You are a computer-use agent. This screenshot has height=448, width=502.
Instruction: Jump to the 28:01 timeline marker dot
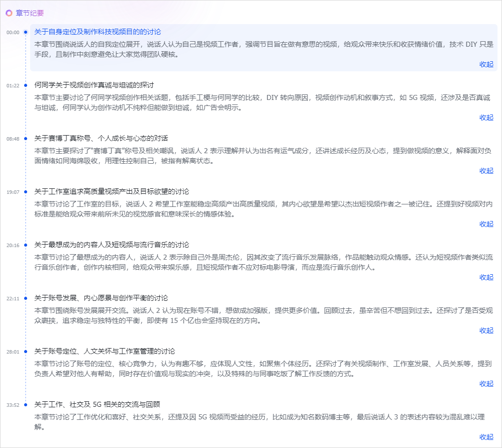(x=26, y=352)
